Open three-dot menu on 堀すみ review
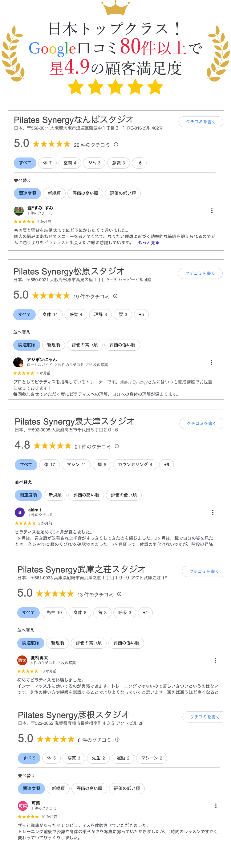The width and height of the screenshot is (231, 868). point(211,211)
